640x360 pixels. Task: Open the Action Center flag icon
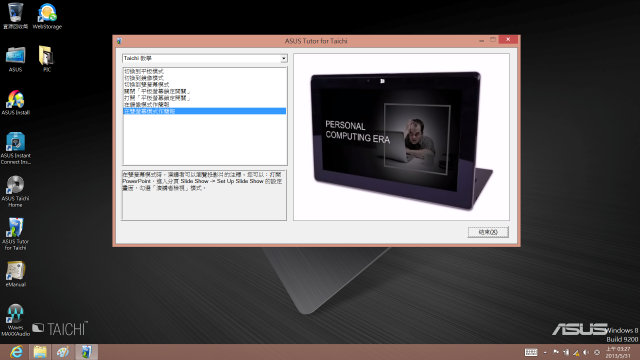pos(556,352)
